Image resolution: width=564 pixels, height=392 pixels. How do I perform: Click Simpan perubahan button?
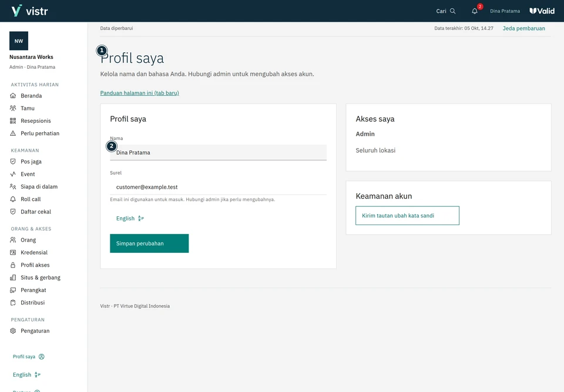pyautogui.click(x=149, y=243)
